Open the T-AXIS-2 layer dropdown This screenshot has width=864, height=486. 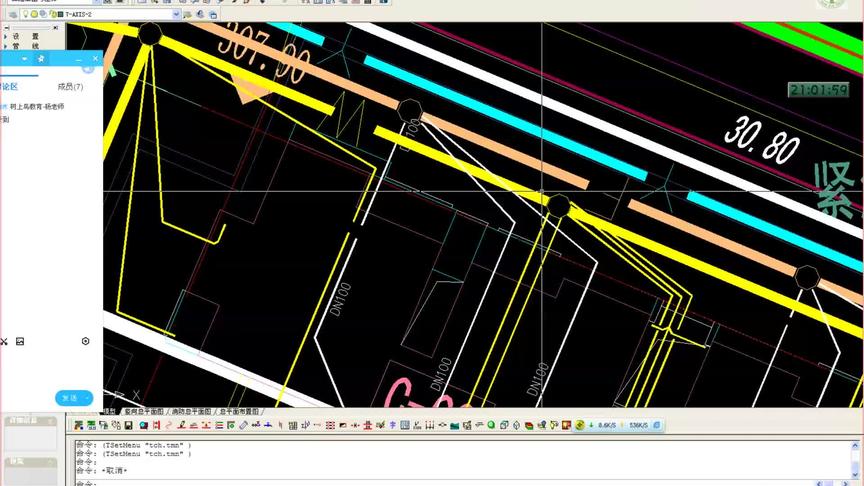176,14
